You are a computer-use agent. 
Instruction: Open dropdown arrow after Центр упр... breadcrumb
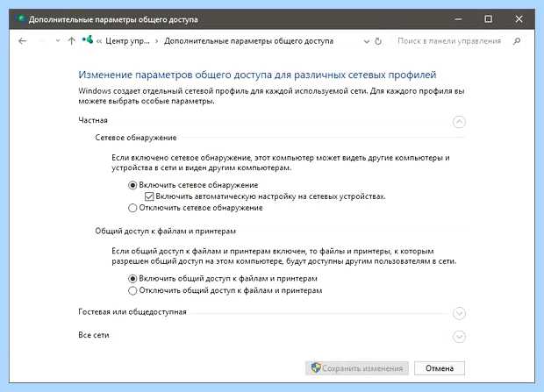(157, 41)
